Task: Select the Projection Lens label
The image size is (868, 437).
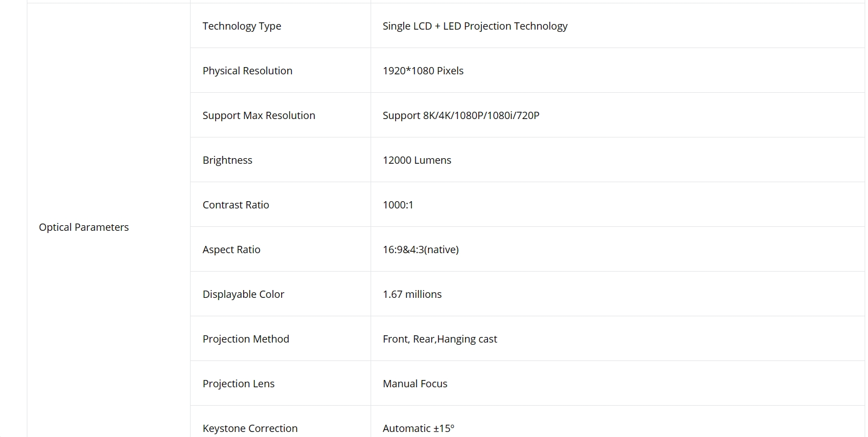Action: 239,384
